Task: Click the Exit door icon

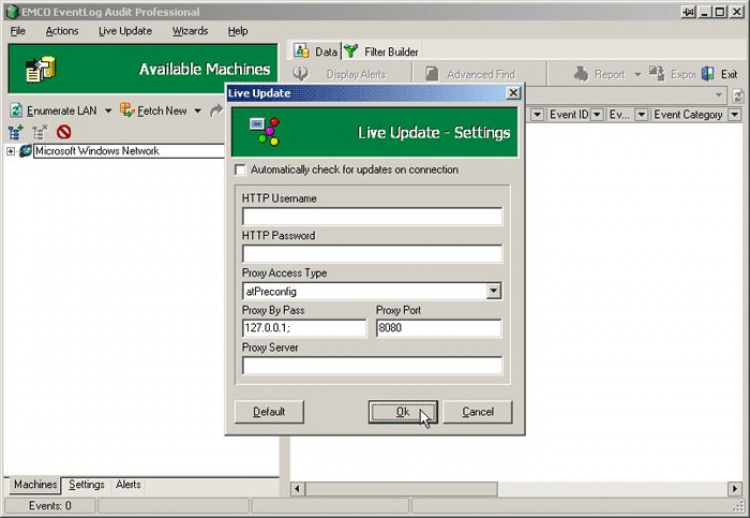Action: (x=708, y=74)
